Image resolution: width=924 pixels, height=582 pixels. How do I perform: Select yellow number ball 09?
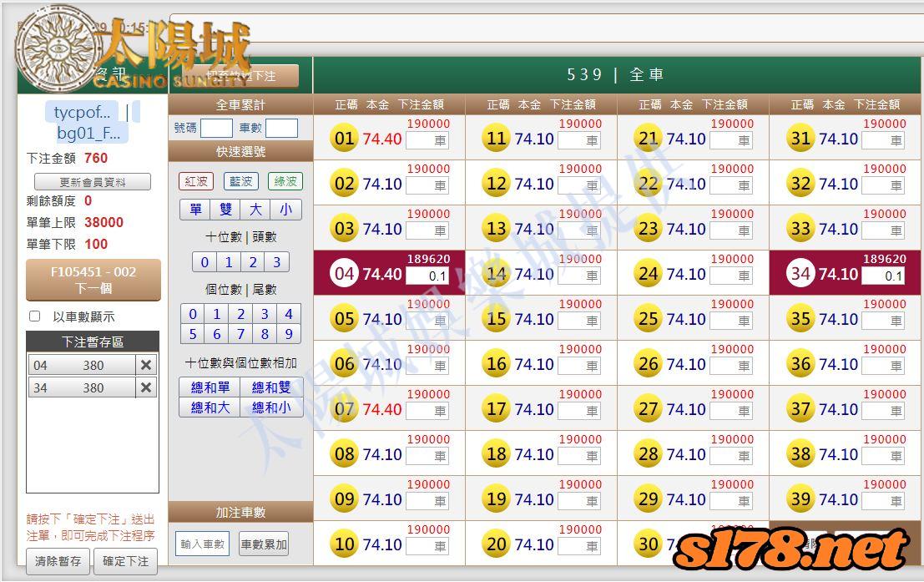point(344,498)
